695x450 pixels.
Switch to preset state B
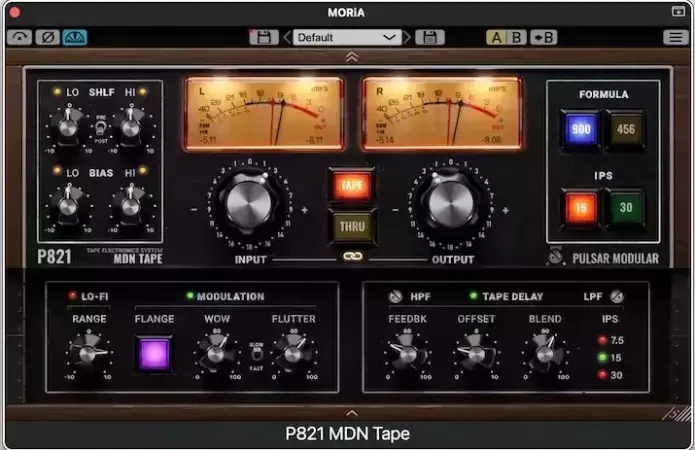coord(516,37)
